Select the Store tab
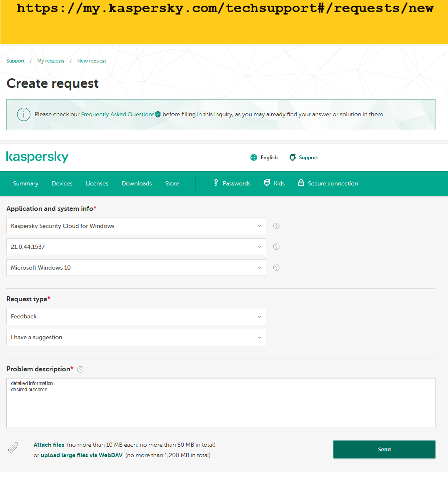448x478 pixels. [172, 183]
